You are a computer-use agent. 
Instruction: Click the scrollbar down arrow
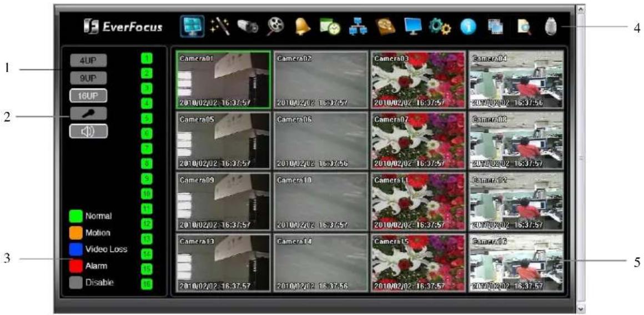(580, 308)
